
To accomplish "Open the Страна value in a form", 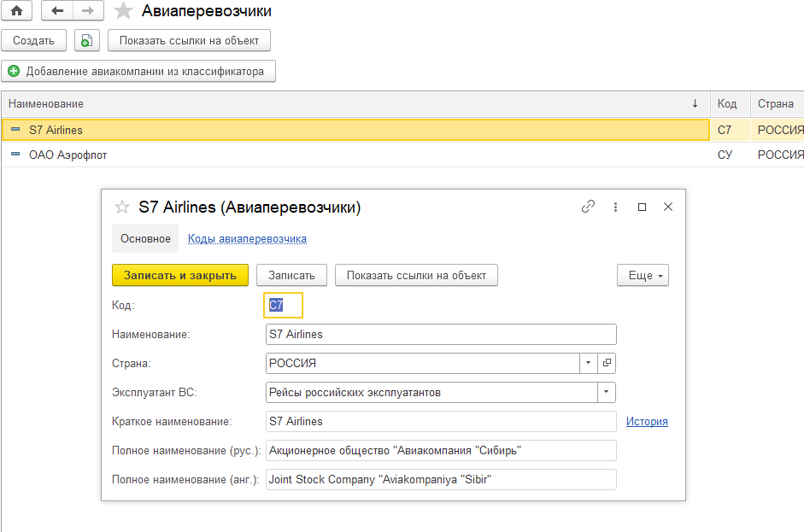I will pyautogui.click(x=607, y=363).
